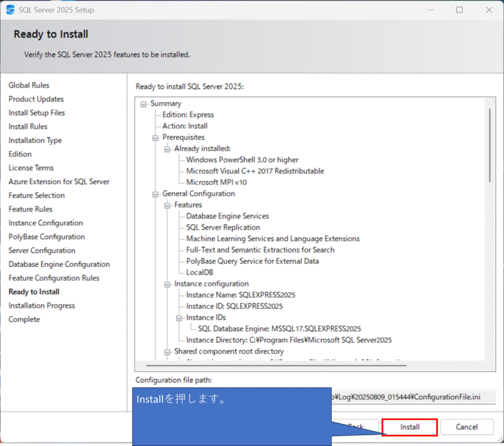Screen dimensions: 504x446
Task: Select Feature Rules step
Action: pyautogui.click(x=31, y=209)
